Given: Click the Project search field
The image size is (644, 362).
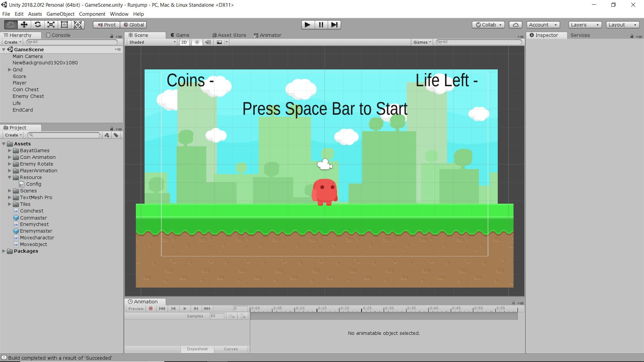Looking at the screenshot, I should (64, 135).
